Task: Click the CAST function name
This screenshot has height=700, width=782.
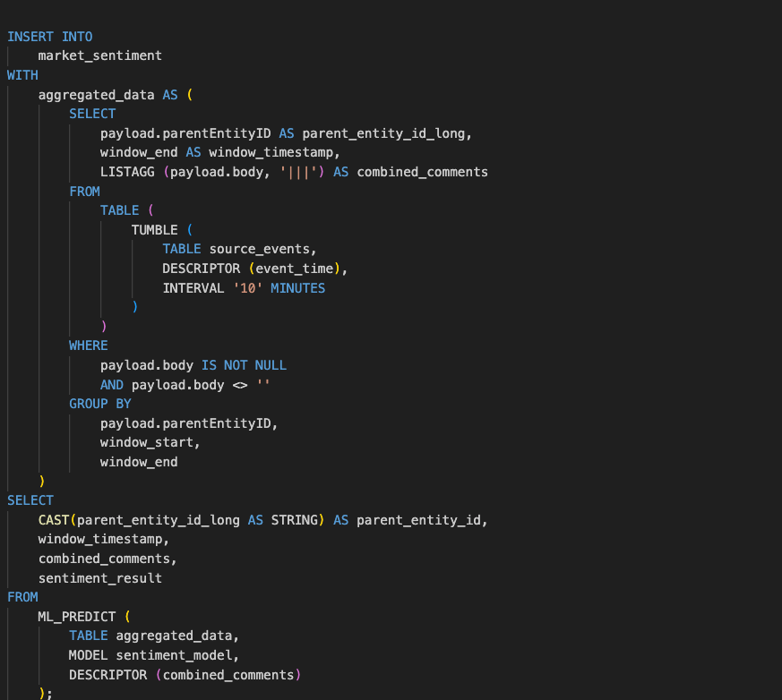Action: (x=56, y=520)
